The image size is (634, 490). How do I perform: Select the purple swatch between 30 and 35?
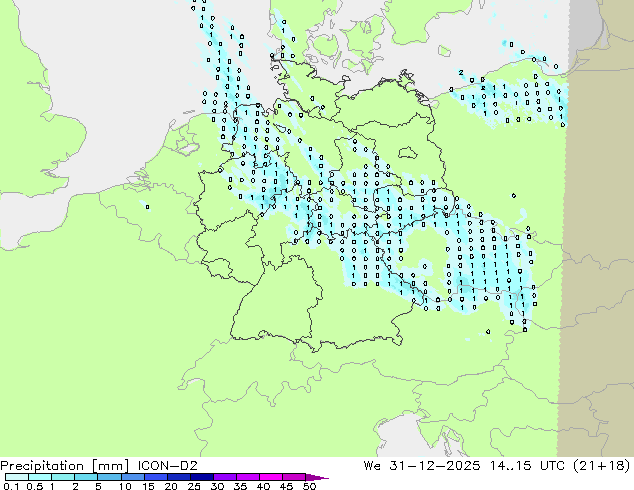point(225,477)
